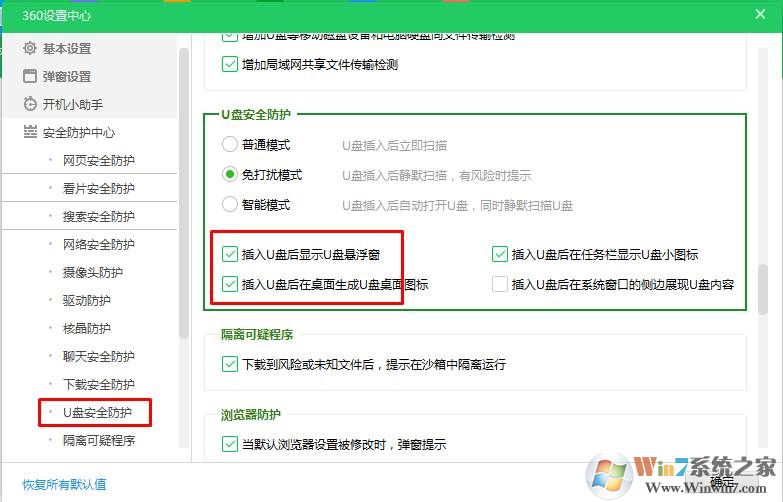
Task: Enable 插入U盘后在系统窗口的侧边展现U盘内容
Action: [500, 284]
